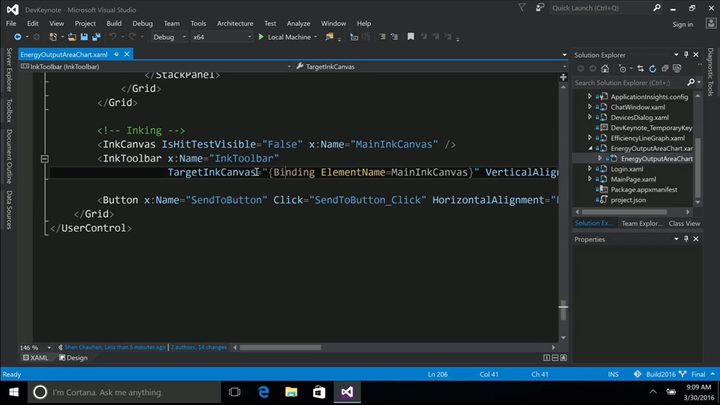Expand Login.xaml node
Viewport: 720px width, 405px height.
tap(590, 169)
